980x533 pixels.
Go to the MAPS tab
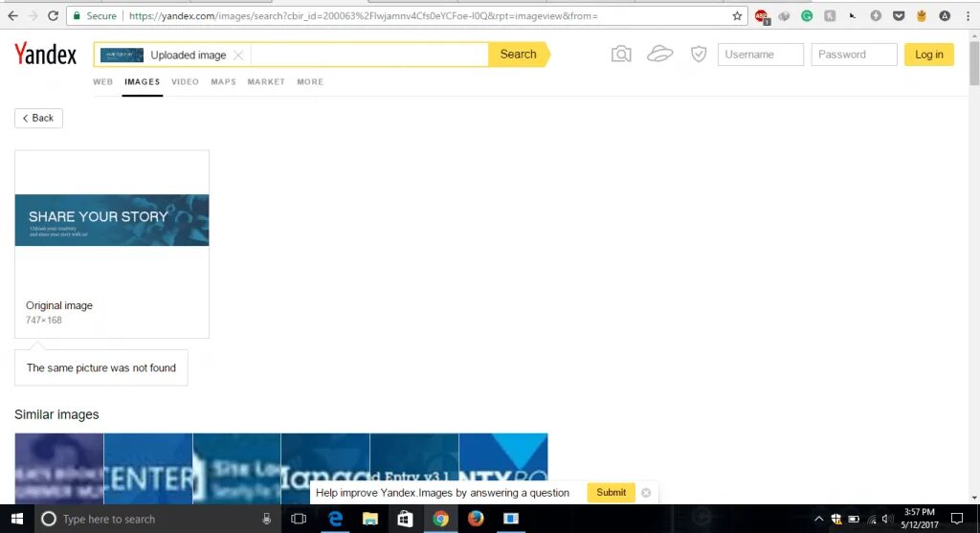tap(223, 82)
